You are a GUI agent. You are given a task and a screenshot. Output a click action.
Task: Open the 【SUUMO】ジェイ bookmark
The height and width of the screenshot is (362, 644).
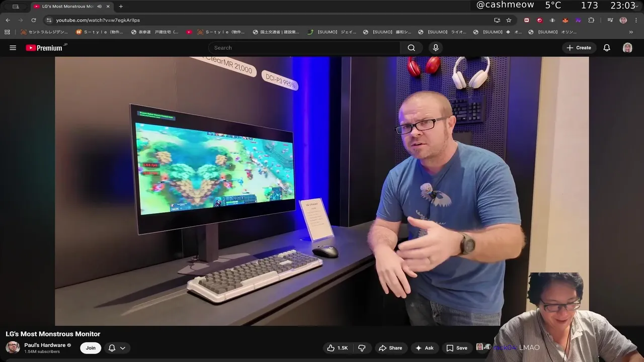(332, 32)
